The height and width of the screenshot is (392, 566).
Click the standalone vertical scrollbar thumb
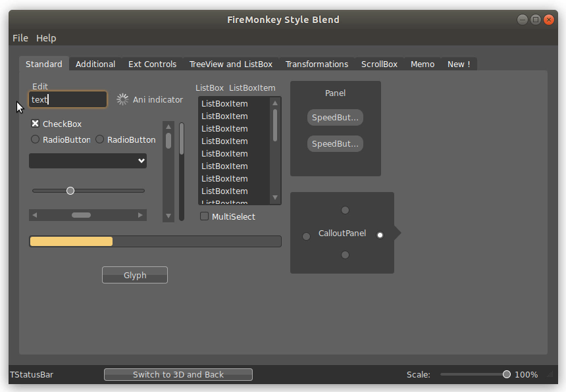(x=168, y=141)
